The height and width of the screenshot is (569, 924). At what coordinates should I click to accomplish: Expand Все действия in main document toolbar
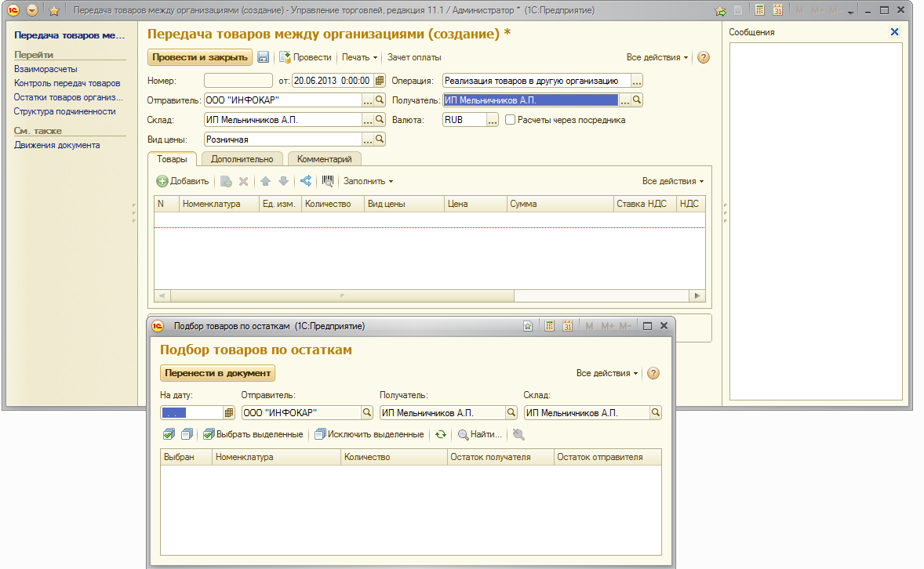[x=657, y=57]
